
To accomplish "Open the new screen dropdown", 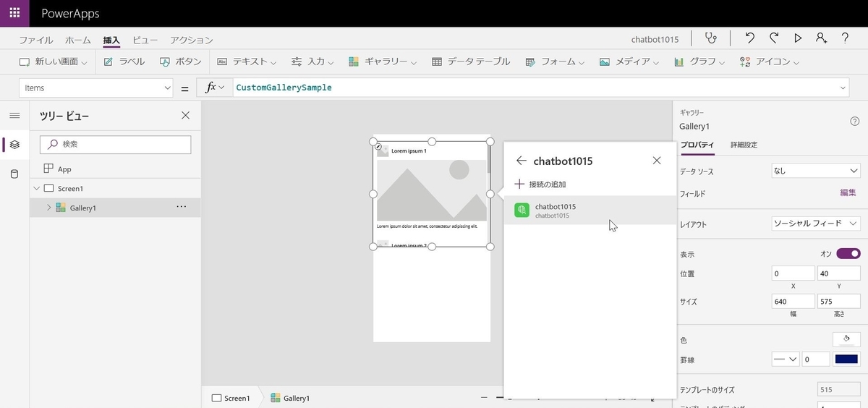I will click(53, 62).
